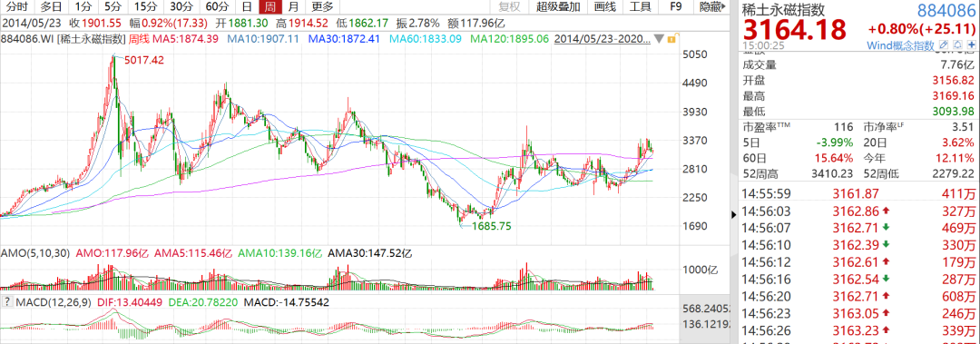Click the MA120:1895.06 indicator label
The image size is (980, 344).
click(509, 39)
